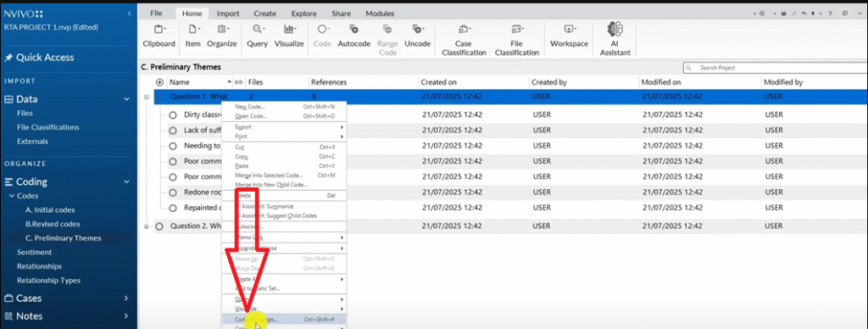Click the circle icon beside Dirty classr code

pos(173,114)
